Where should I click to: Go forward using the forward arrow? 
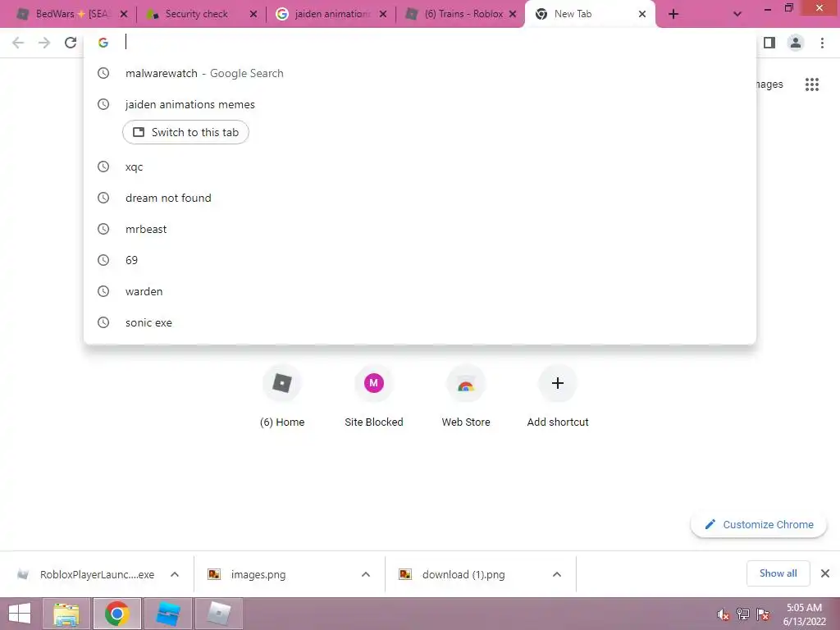[44, 43]
